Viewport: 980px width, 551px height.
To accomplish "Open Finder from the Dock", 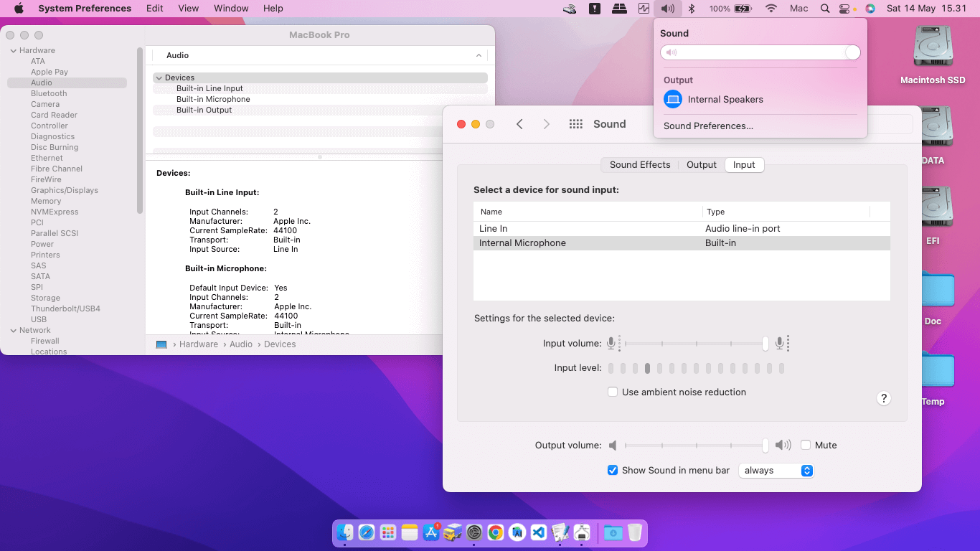I will 345,532.
